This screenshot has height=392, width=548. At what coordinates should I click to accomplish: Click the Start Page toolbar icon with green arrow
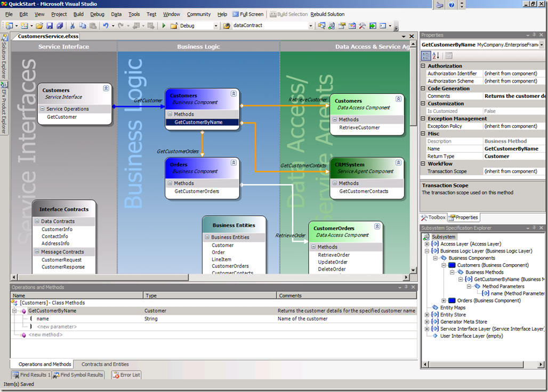pyautogui.click(x=373, y=26)
